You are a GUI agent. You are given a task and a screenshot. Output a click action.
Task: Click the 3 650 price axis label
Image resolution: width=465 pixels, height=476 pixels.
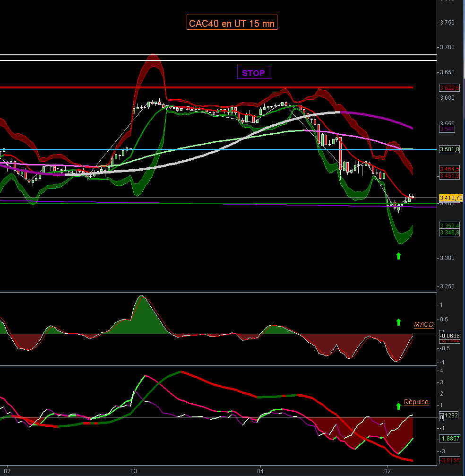click(x=448, y=72)
